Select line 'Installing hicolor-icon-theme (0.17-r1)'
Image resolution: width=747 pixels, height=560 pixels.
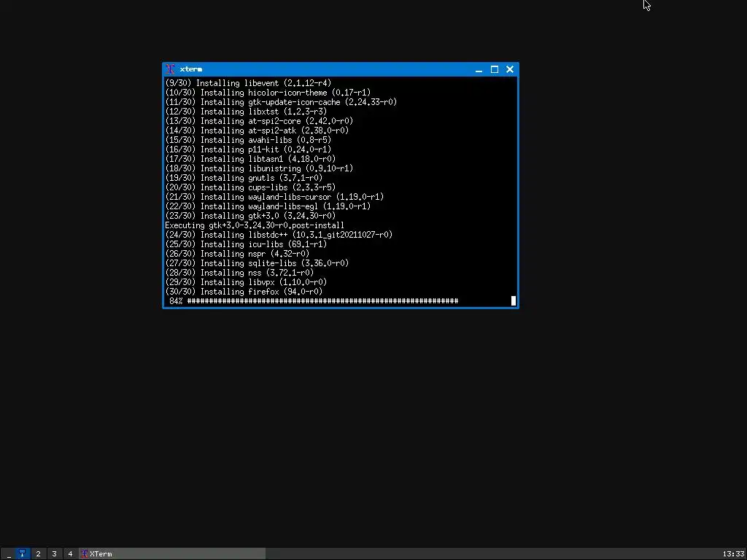[x=268, y=93]
